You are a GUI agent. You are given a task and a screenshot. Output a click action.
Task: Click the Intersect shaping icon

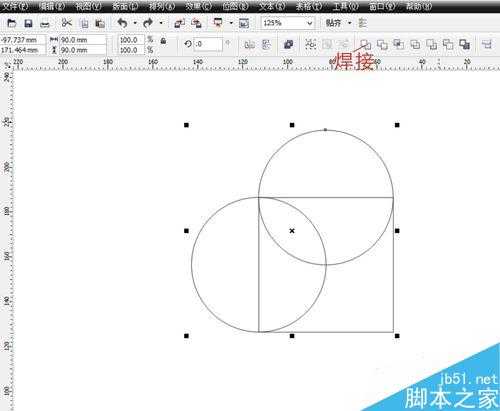(398, 44)
